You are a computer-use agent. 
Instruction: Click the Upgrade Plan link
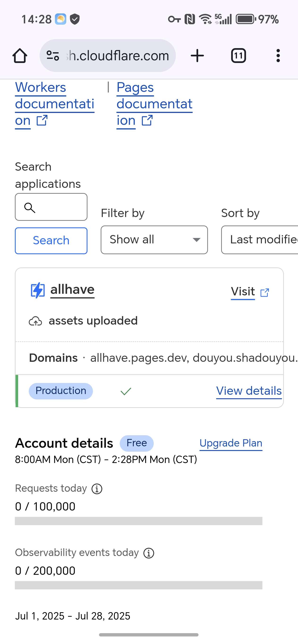(231, 443)
